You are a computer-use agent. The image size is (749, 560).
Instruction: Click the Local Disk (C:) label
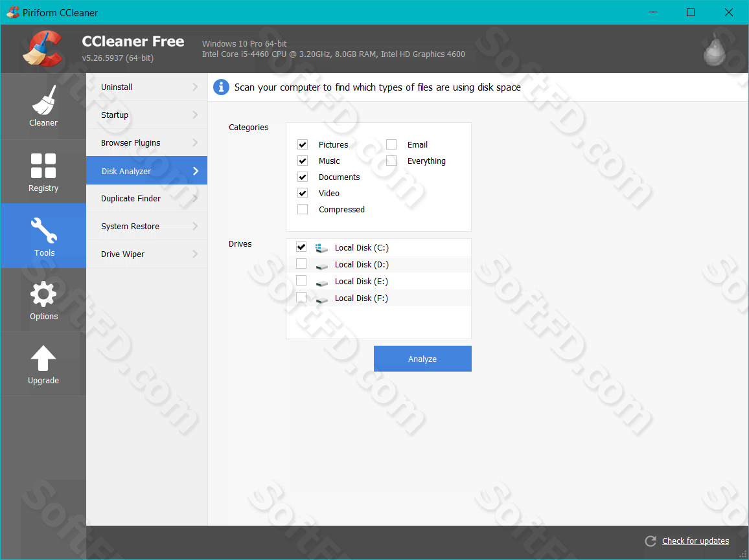tap(362, 248)
